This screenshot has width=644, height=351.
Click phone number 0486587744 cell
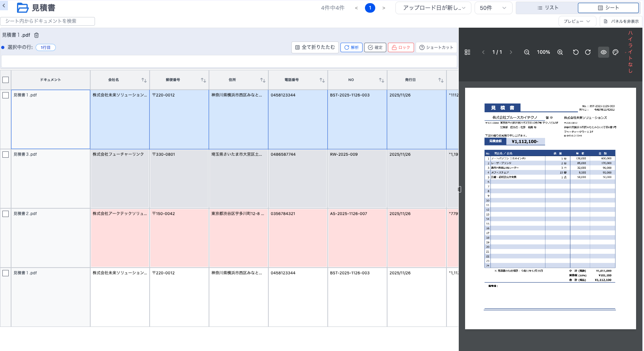pyautogui.click(x=298, y=179)
